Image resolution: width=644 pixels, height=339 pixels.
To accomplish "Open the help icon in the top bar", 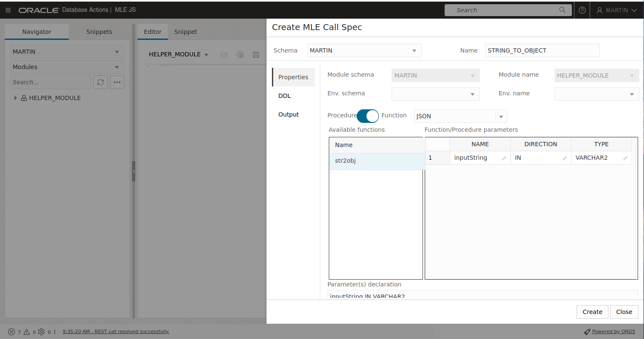I will pos(582,10).
